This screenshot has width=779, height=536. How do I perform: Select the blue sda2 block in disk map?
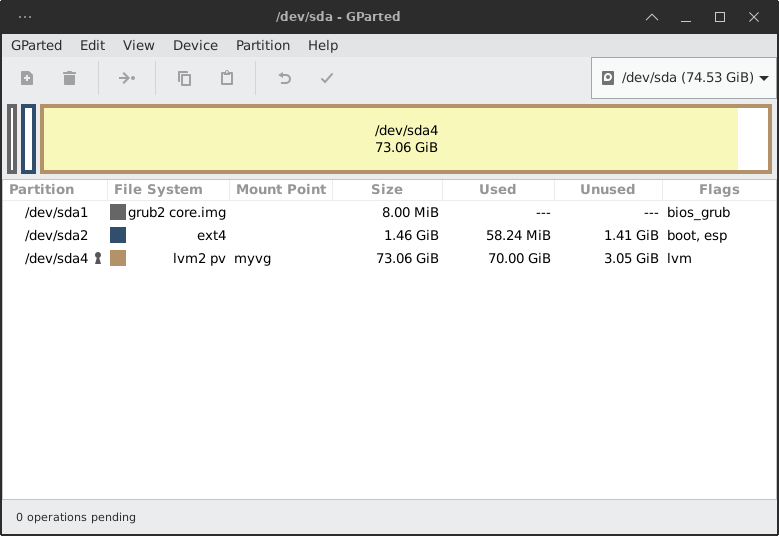click(x=28, y=139)
